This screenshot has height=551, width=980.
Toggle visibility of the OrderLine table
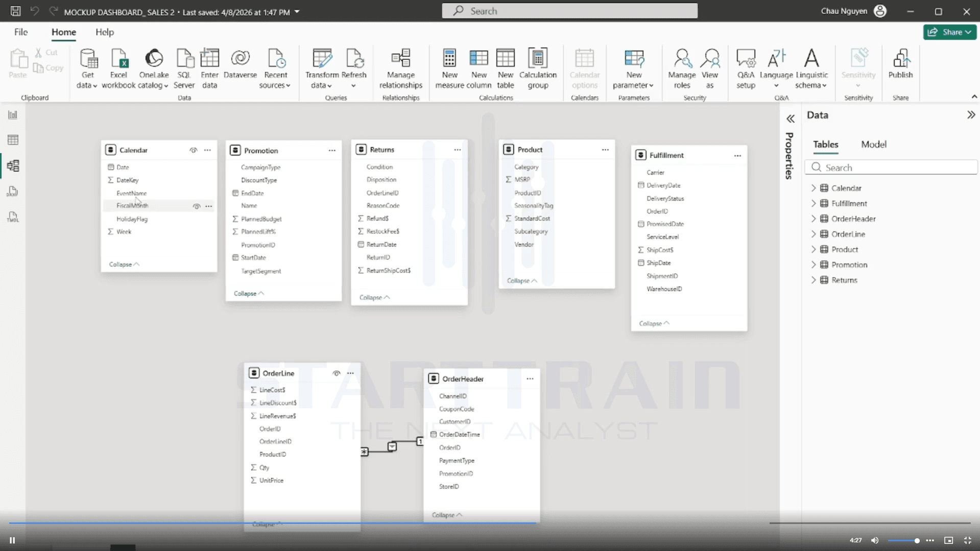(x=337, y=373)
